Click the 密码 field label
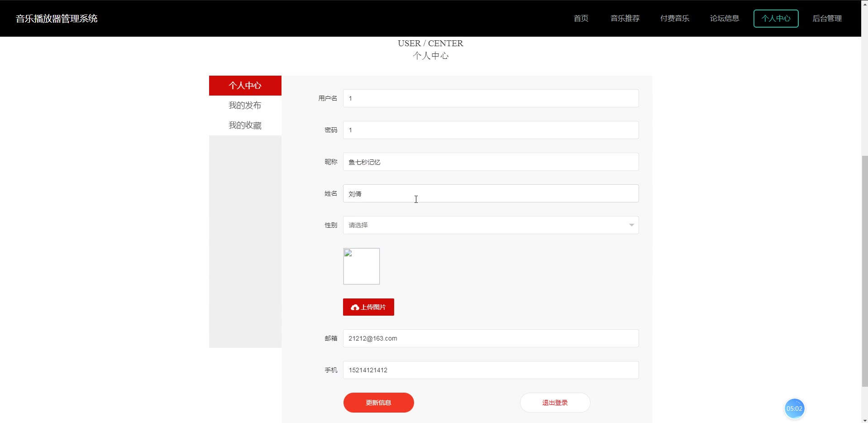Image resolution: width=868 pixels, height=423 pixels. pyautogui.click(x=331, y=130)
